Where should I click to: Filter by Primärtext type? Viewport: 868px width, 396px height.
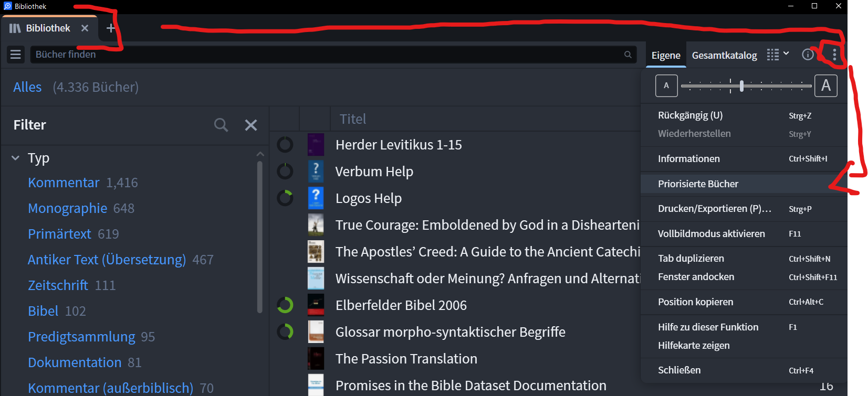tap(59, 234)
